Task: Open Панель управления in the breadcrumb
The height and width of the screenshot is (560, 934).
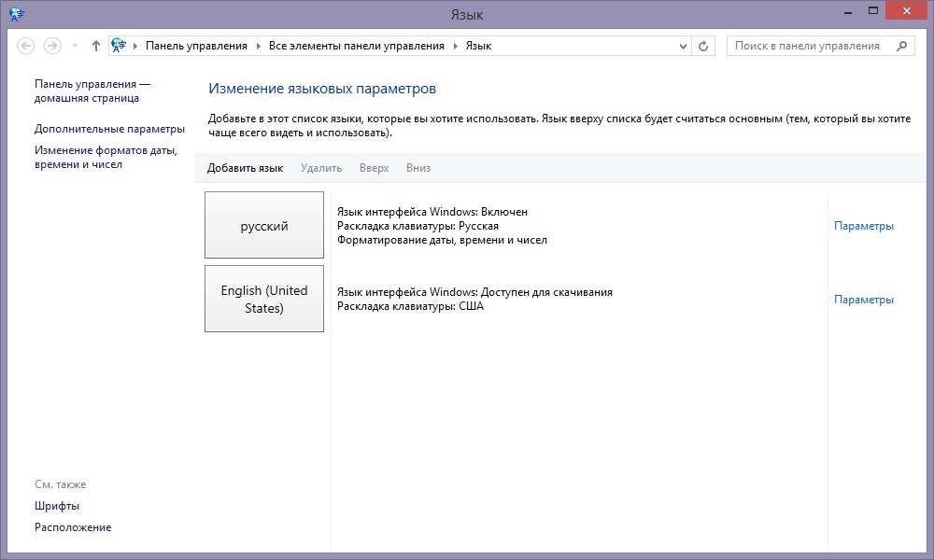Action: click(x=196, y=46)
